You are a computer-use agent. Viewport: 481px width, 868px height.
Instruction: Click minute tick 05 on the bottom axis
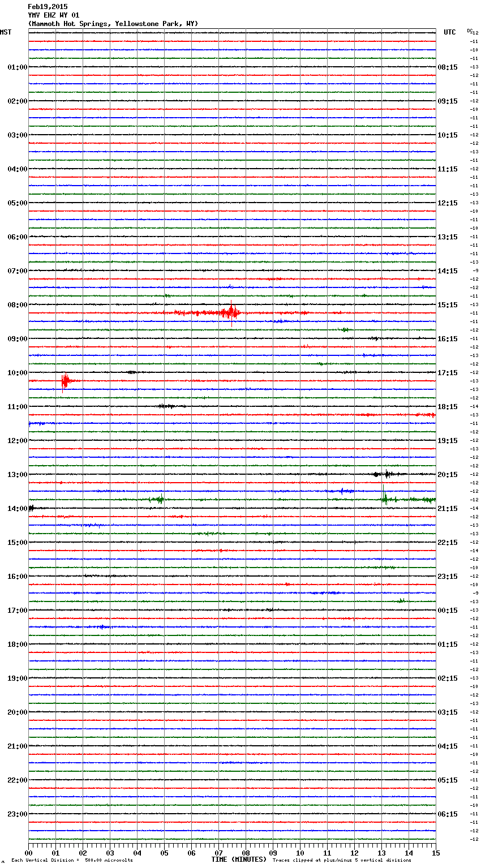pos(164,853)
